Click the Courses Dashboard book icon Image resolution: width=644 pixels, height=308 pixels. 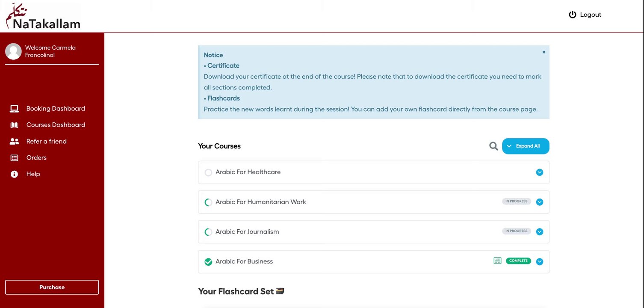15,125
